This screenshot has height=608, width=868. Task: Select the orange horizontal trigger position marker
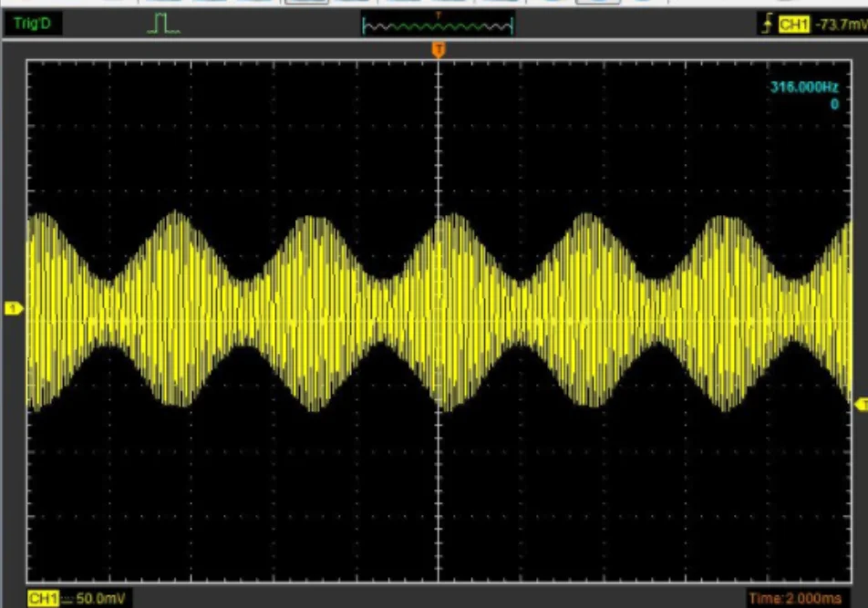(439, 50)
